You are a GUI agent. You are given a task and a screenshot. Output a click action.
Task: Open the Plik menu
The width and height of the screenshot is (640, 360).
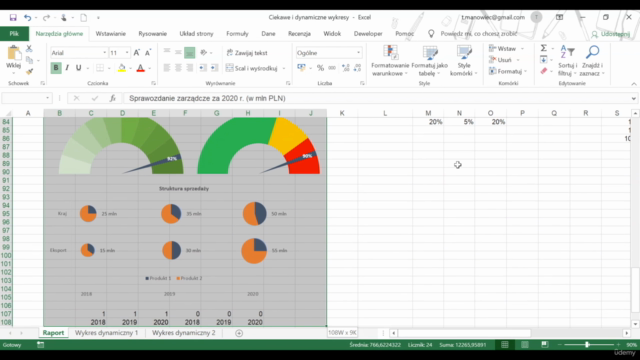coord(14,34)
